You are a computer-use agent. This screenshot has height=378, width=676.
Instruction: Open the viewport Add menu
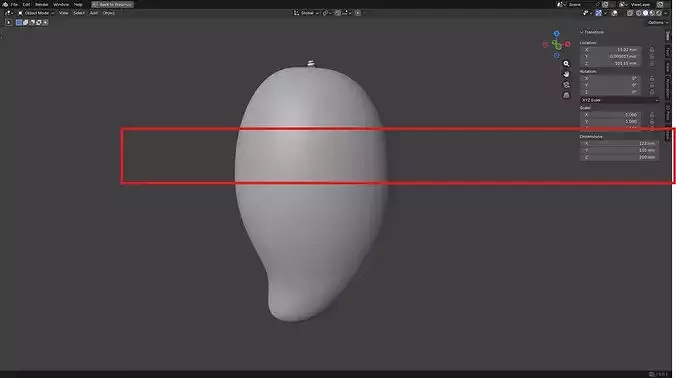pos(94,13)
